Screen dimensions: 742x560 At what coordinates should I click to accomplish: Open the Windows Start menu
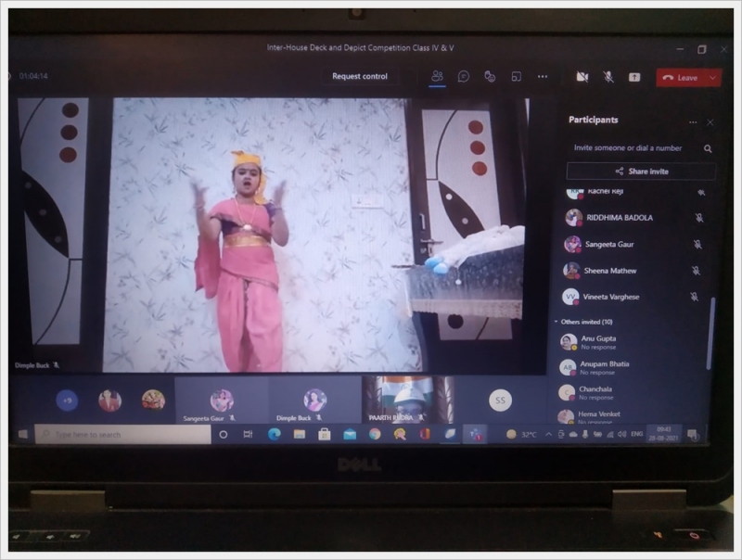(22, 434)
